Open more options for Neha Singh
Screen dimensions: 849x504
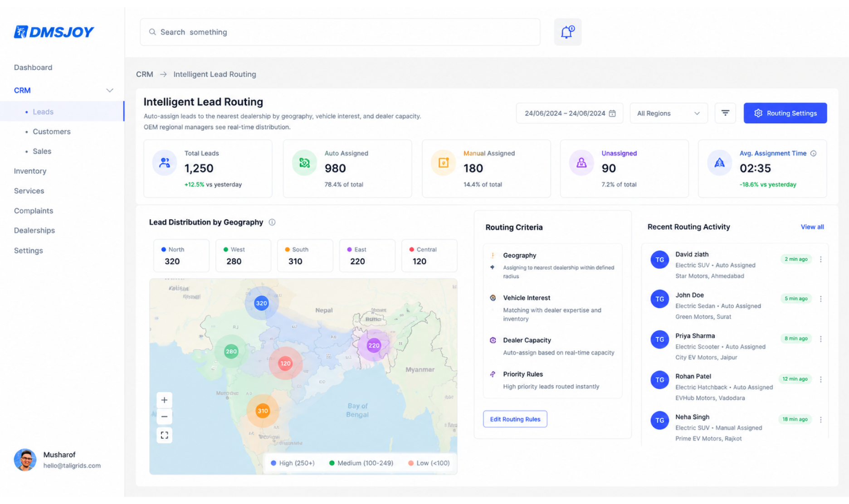pos(821,420)
